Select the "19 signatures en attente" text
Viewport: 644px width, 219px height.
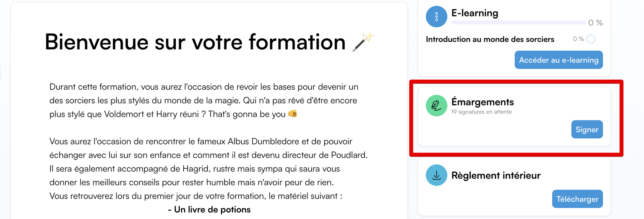pos(481,112)
